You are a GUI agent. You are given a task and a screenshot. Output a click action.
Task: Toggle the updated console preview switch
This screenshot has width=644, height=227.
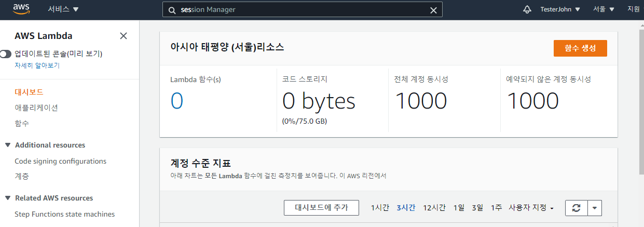pyautogui.click(x=6, y=54)
